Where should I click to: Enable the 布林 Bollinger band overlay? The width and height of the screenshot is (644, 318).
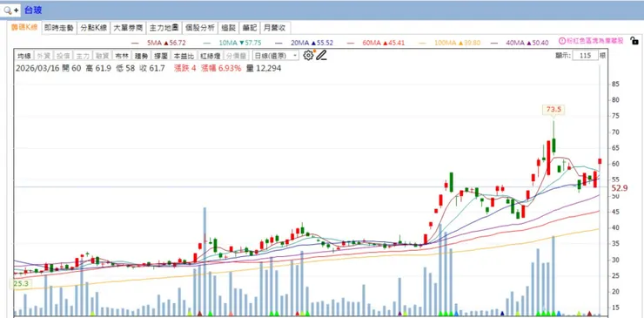click(122, 56)
